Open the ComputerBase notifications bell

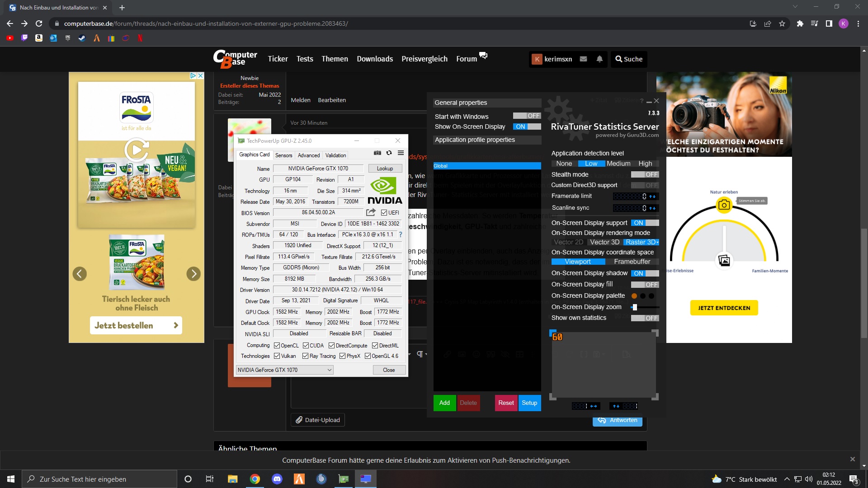click(599, 59)
